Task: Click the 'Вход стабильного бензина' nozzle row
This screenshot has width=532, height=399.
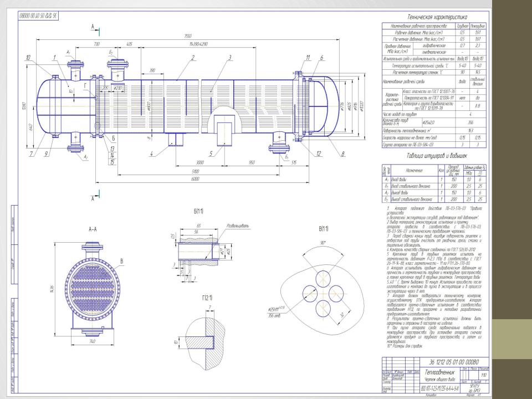Action: [434, 186]
